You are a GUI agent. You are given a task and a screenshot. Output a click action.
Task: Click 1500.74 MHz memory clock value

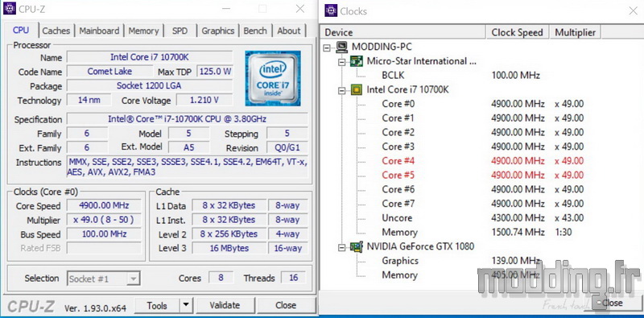coord(518,232)
